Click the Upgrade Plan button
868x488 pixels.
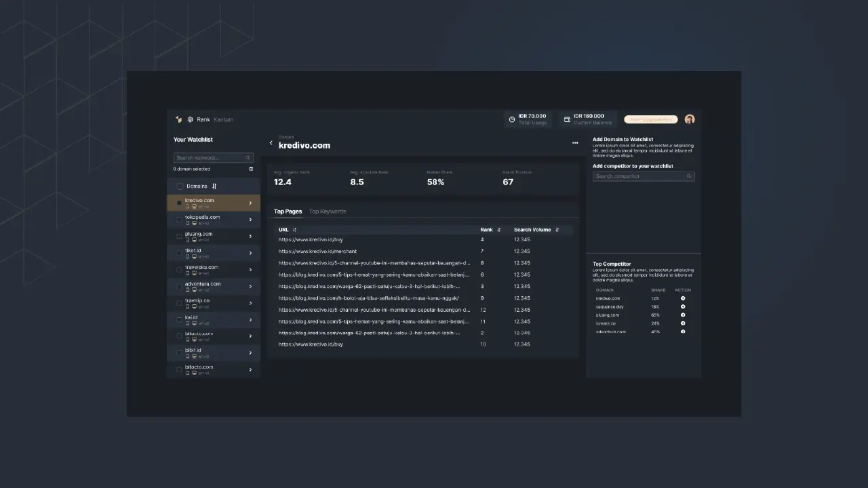tap(650, 119)
